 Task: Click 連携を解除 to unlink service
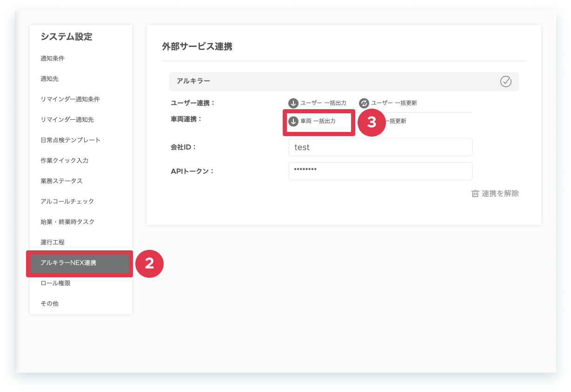500,194
